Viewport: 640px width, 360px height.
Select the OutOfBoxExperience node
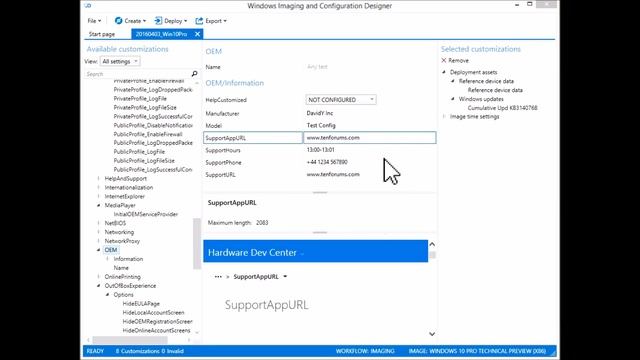130,286
